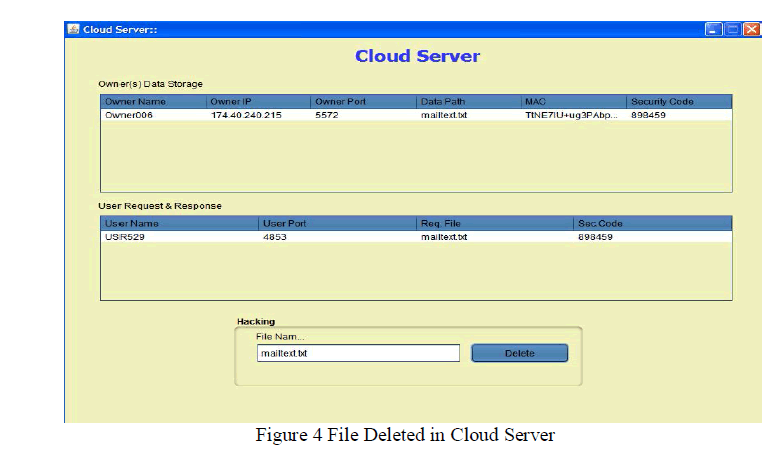Select the MAC value cell for Owner006
Image resolution: width=771 pixels, height=462 pixels.
pos(571,115)
